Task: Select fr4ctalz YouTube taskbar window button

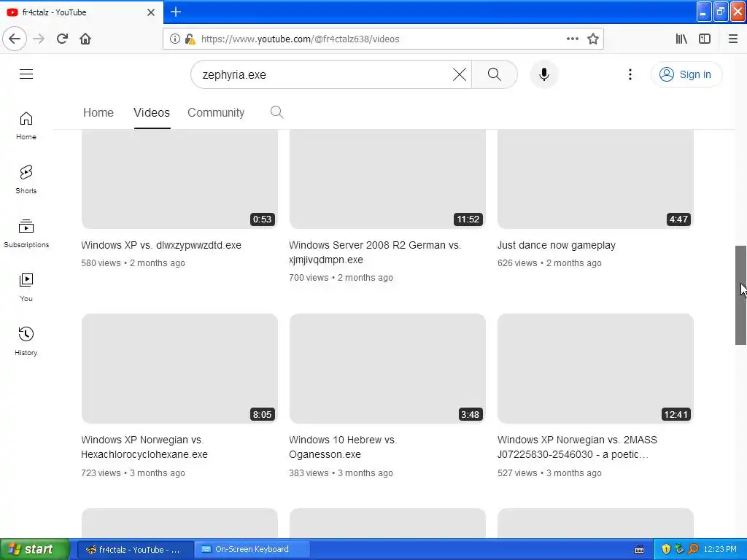Action: click(135, 550)
